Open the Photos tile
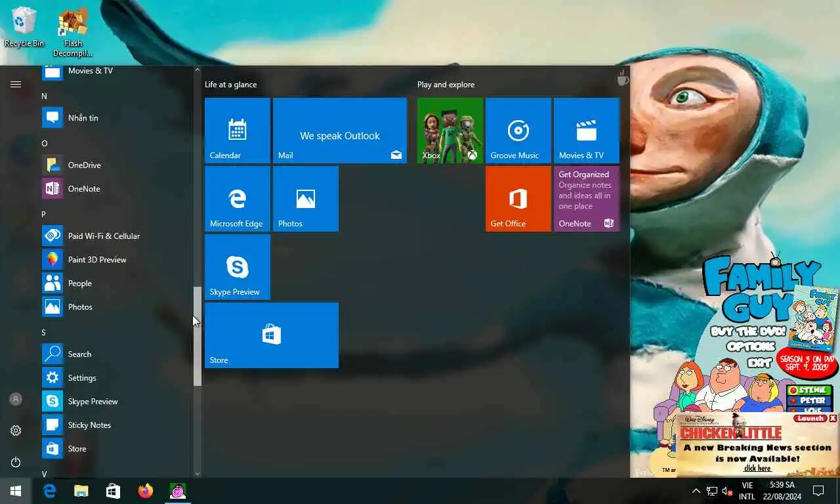 click(306, 199)
